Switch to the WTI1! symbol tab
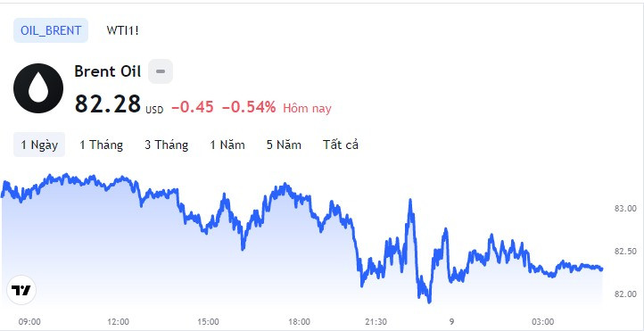This screenshot has height=331, width=644. pyautogui.click(x=122, y=30)
